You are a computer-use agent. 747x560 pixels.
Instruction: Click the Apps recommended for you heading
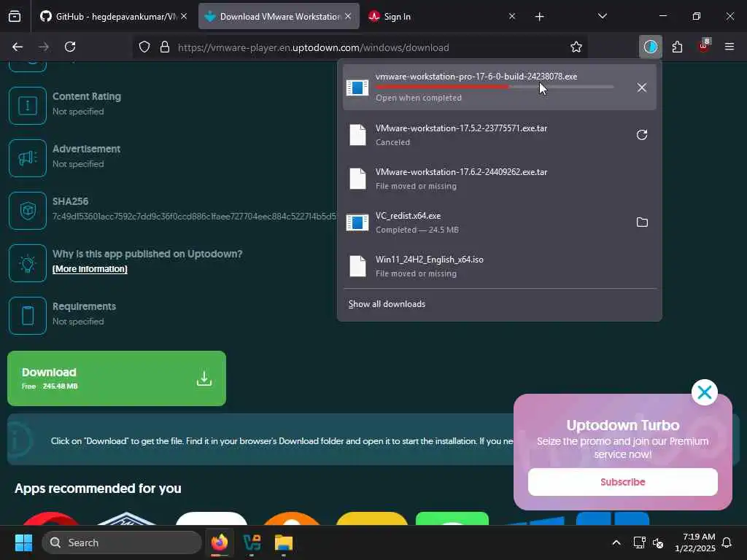(x=98, y=489)
